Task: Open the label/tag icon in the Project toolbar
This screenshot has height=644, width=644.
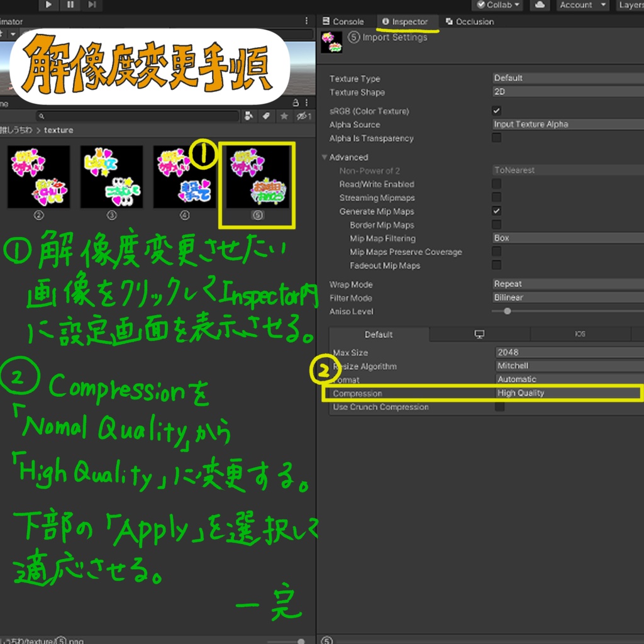Action: (x=265, y=116)
